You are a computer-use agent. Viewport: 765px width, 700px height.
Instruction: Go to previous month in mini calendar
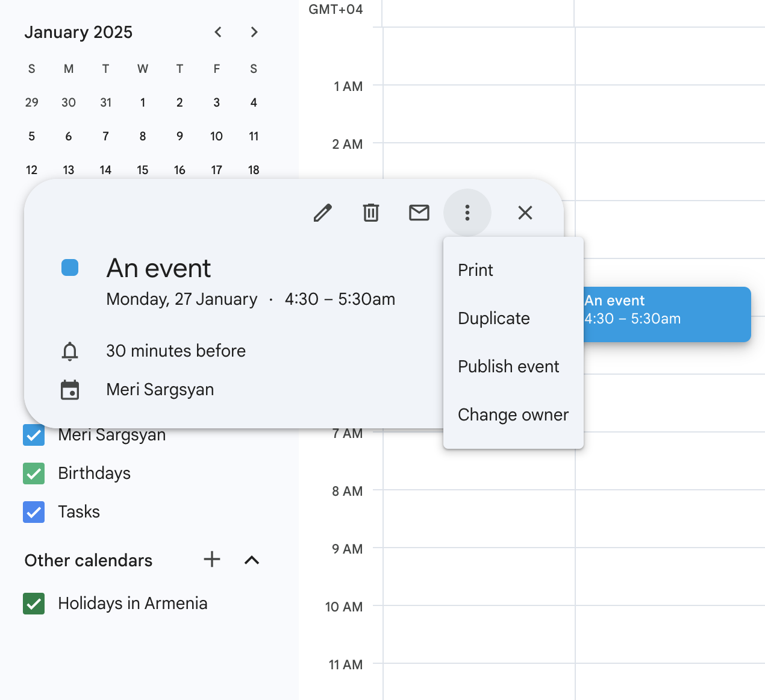[218, 32]
